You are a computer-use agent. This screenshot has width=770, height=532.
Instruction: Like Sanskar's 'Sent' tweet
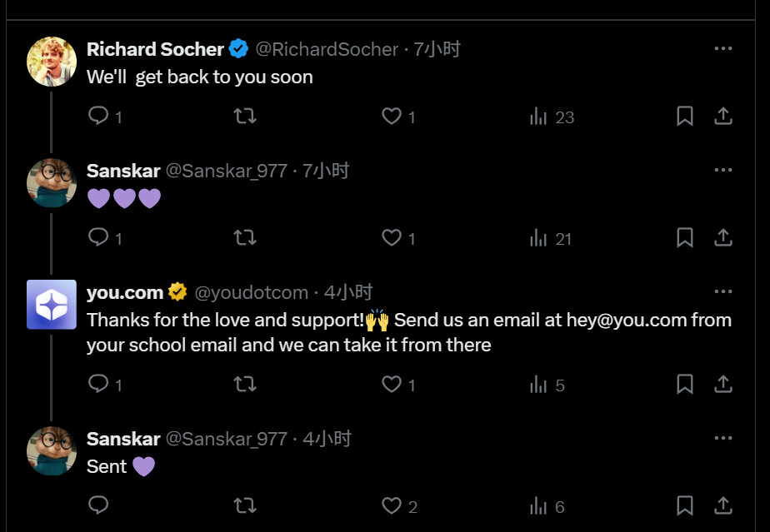click(392, 505)
